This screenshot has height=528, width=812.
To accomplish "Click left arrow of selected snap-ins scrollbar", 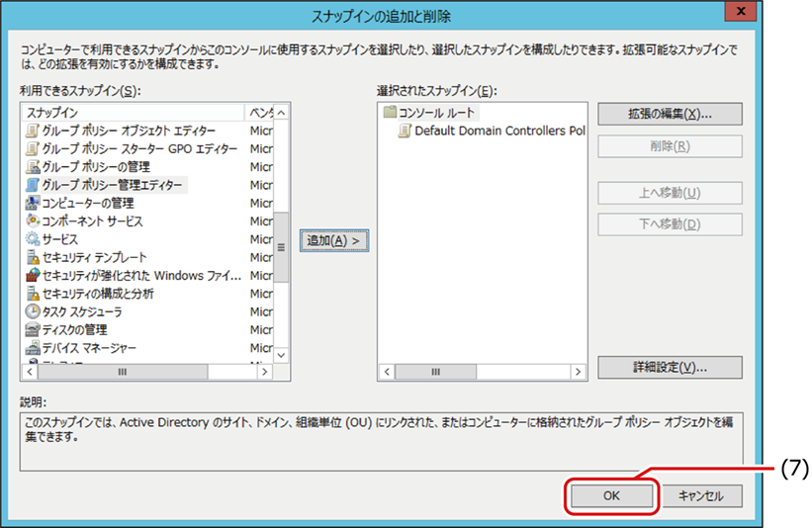I will click(387, 372).
